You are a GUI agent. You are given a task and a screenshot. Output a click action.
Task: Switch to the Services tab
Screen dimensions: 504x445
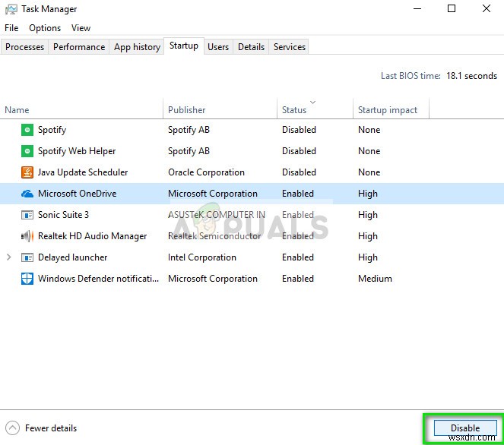pyautogui.click(x=290, y=47)
